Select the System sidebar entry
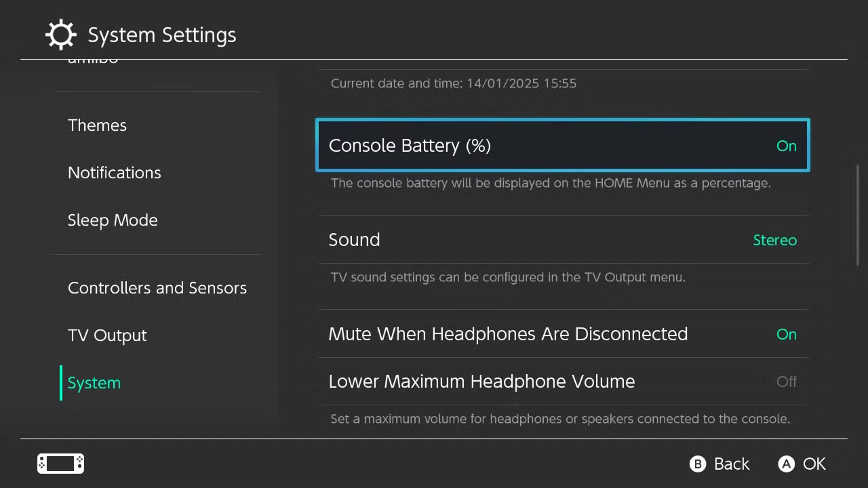 pyautogui.click(x=94, y=383)
